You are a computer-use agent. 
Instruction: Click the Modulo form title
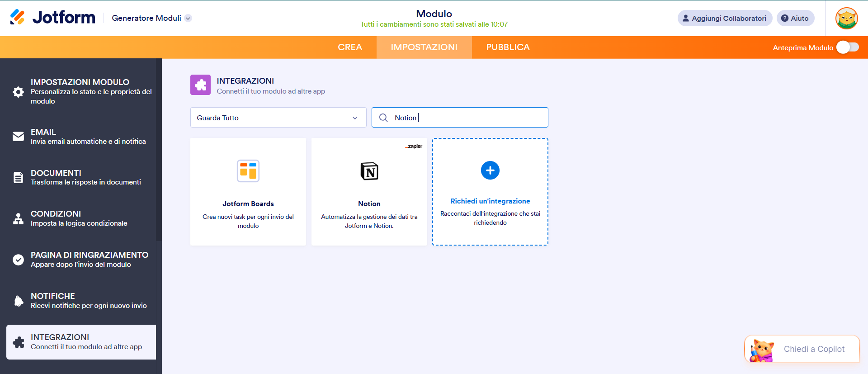(434, 14)
